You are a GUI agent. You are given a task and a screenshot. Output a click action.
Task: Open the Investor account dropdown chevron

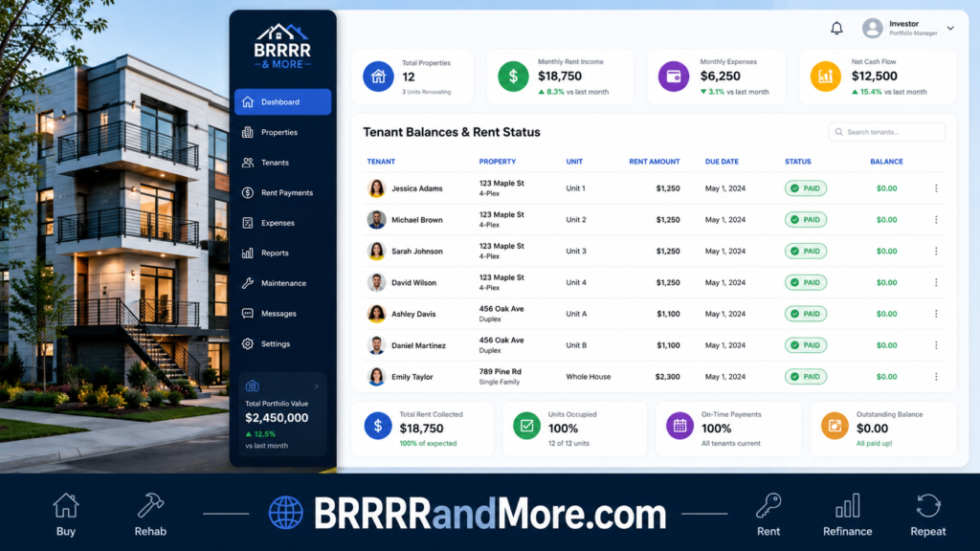click(x=950, y=28)
